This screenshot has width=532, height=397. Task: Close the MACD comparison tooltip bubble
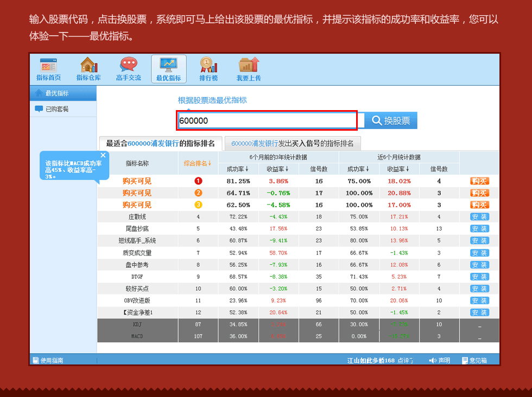(103, 156)
